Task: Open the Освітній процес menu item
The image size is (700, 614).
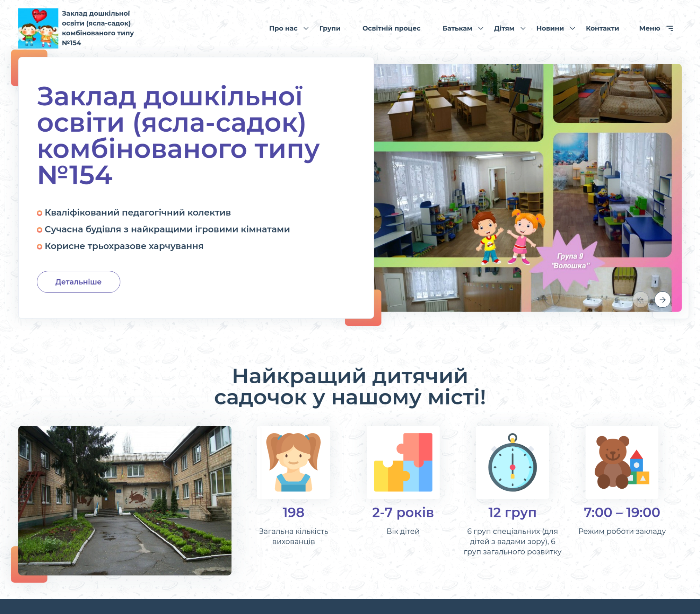Action: 391,28
